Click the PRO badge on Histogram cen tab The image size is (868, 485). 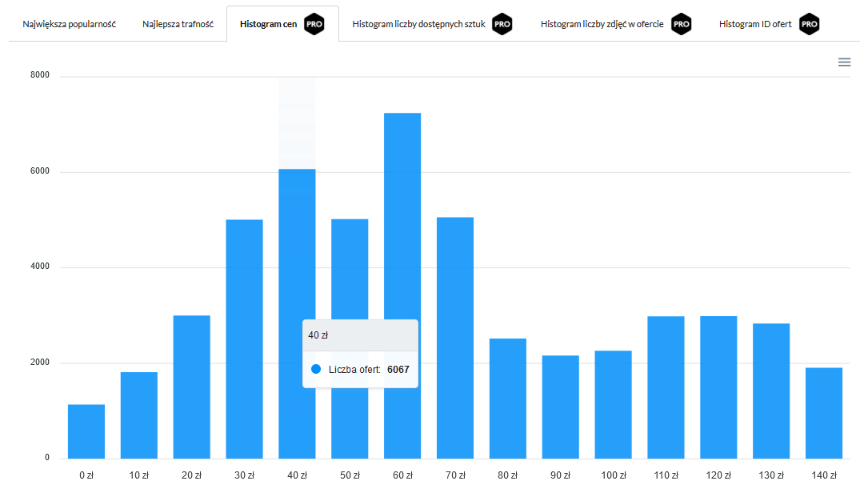314,24
